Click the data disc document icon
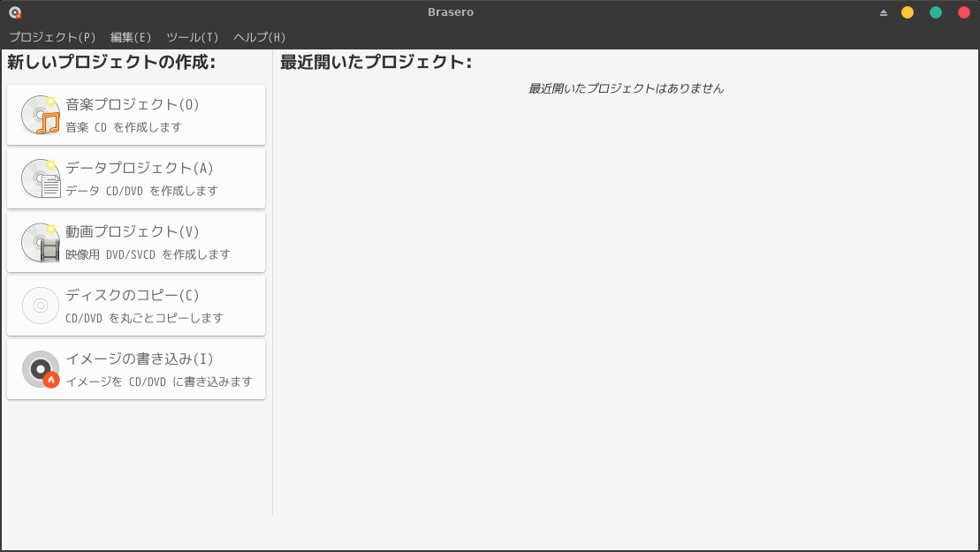980x552 pixels. 41,178
